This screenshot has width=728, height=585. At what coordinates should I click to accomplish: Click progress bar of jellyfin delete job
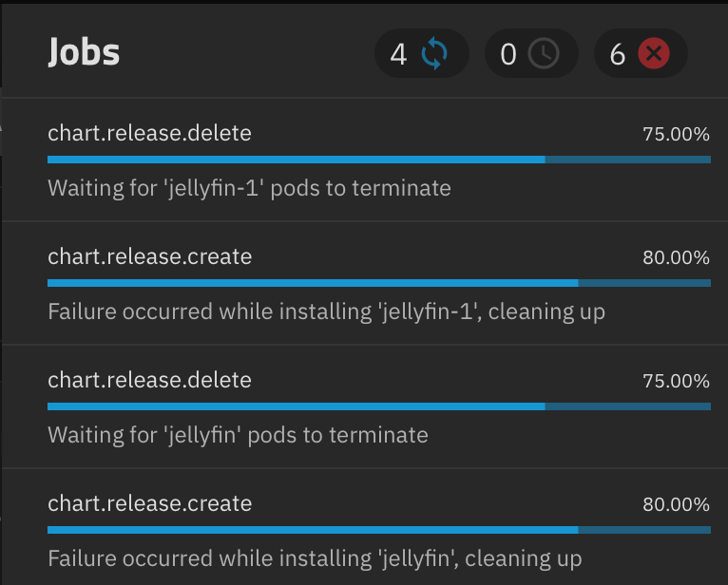(379, 406)
